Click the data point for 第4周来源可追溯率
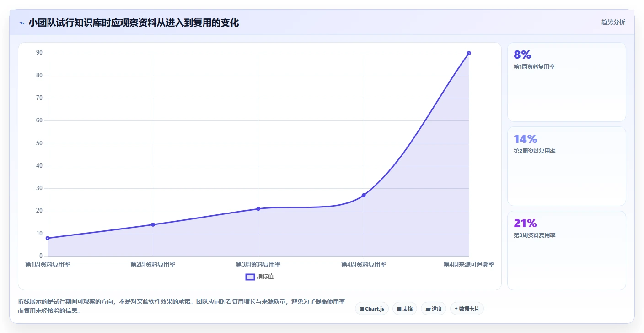This screenshot has height=333, width=644. (x=469, y=53)
